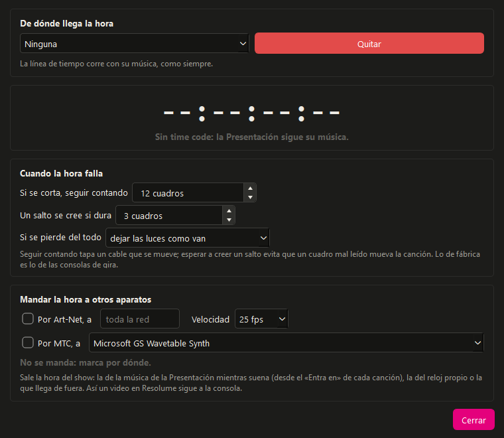Click the 'Seguir contando tapa un cable' help text

coord(250,259)
